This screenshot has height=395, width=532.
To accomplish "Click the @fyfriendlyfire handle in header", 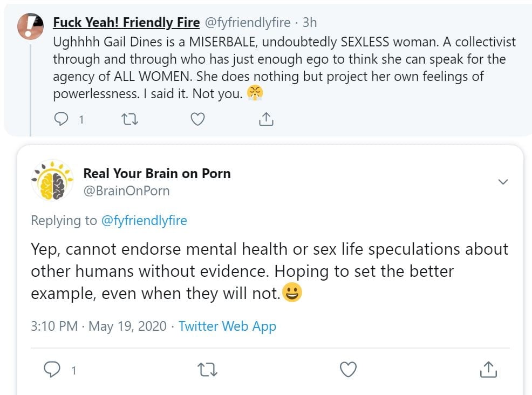I will coord(247,23).
